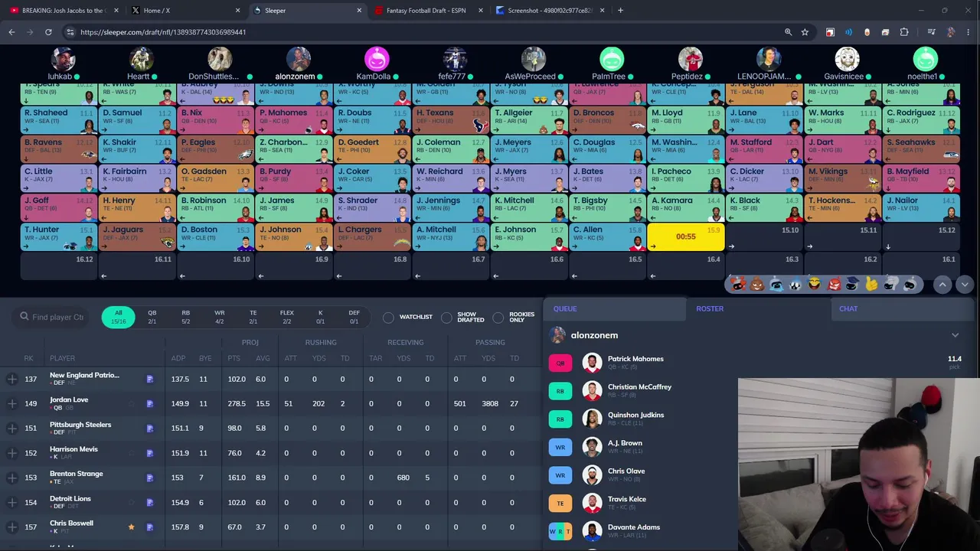The width and height of the screenshot is (980, 551).
Task: Open notes icon for Jordan Love
Action: pos(150,403)
